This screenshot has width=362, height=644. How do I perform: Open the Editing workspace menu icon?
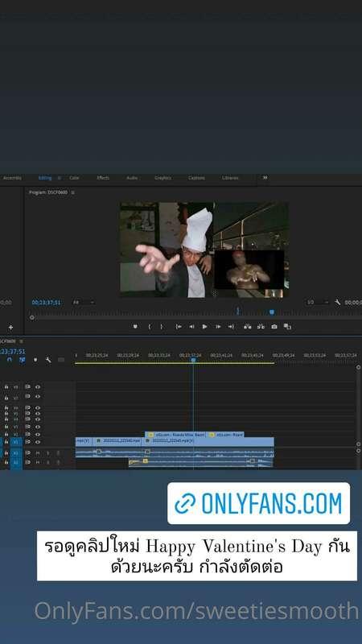pyautogui.click(x=59, y=178)
